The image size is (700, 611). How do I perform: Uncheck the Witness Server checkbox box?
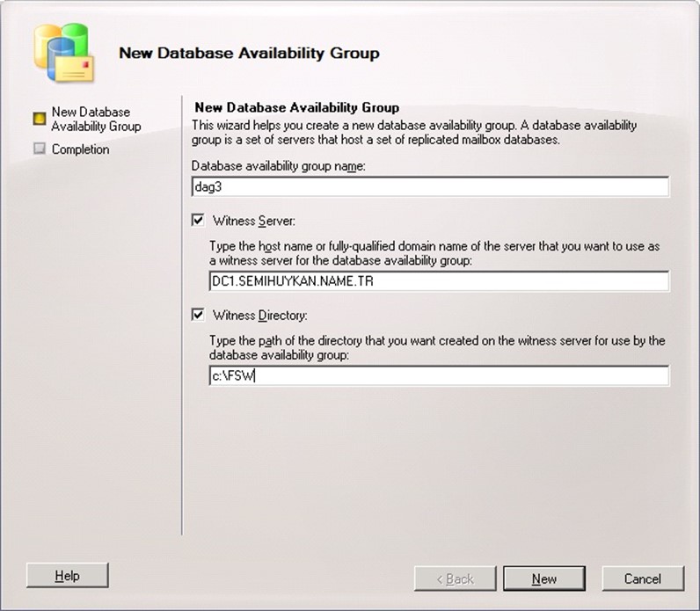(198, 221)
